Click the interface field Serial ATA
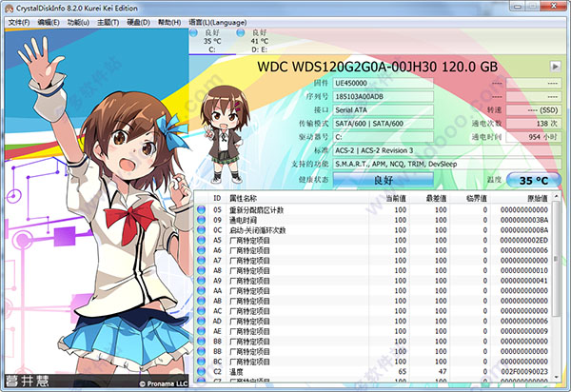 [384, 110]
